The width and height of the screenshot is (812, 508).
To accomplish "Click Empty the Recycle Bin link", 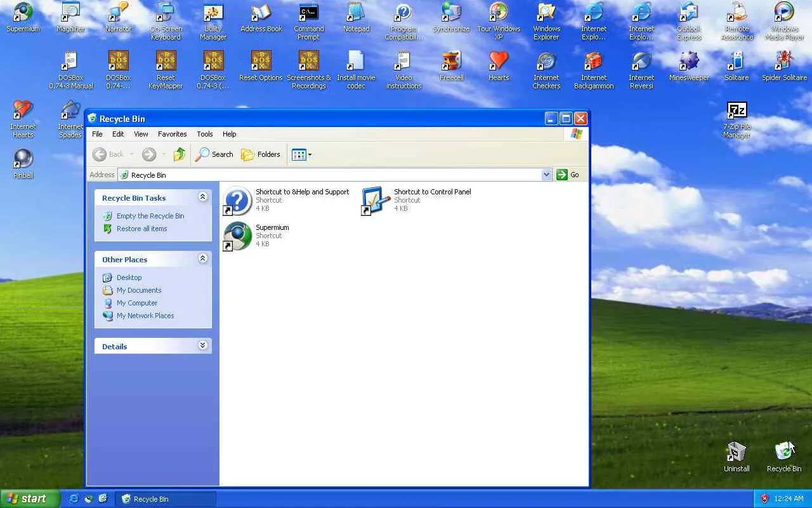I will point(150,216).
